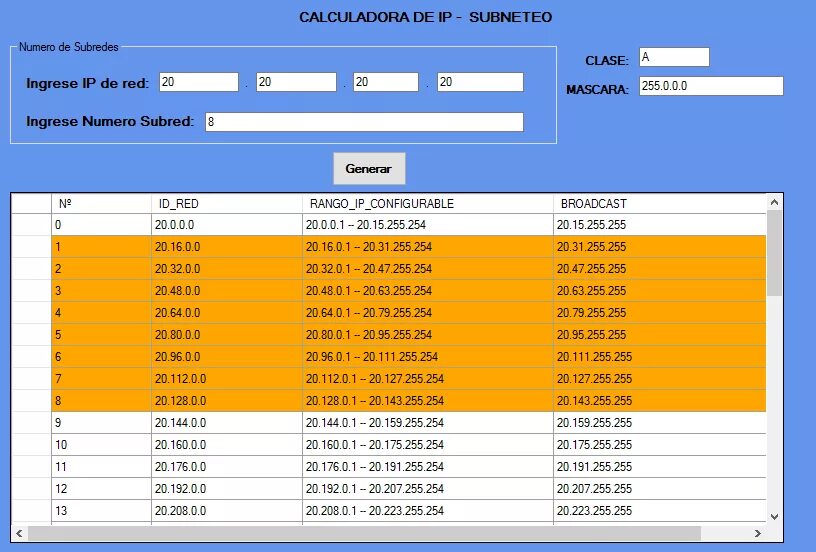Screen dimensions: 816x552
Task: Click range 20.160.0.1 -- 20.175.255.254
Action: pyautogui.click(x=428, y=445)
